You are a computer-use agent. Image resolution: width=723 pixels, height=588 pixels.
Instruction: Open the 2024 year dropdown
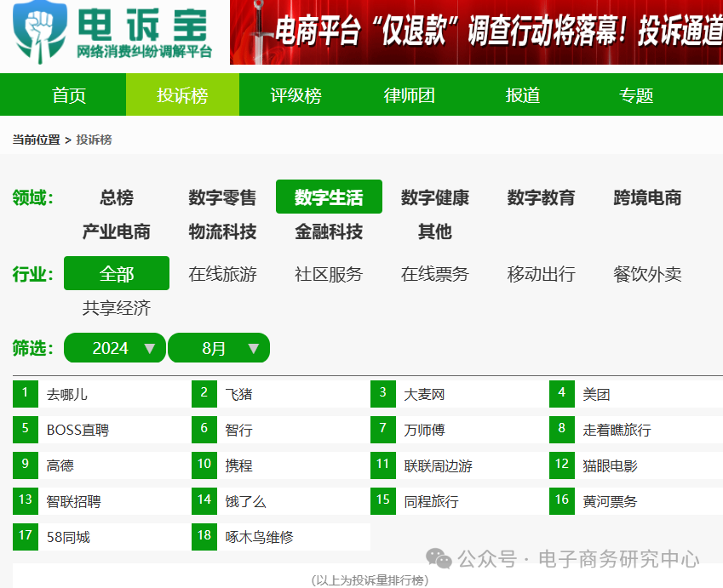pos(114,347)
